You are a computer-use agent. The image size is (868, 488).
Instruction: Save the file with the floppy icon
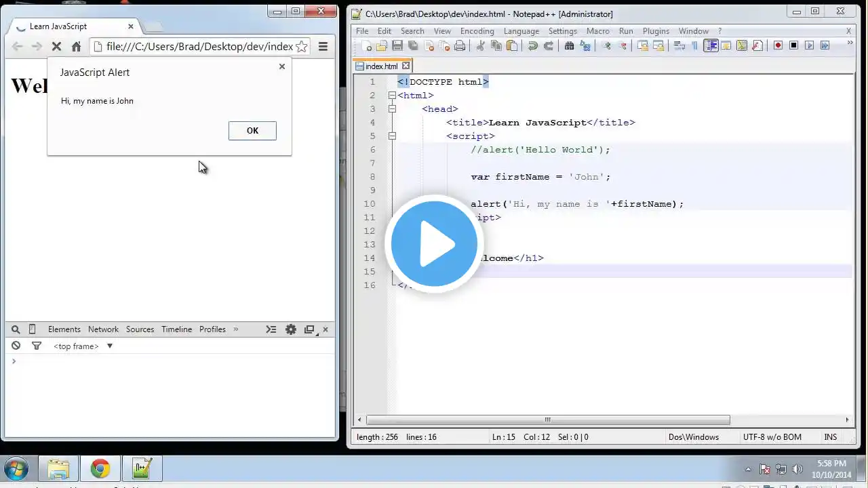(x=397, y=45)
